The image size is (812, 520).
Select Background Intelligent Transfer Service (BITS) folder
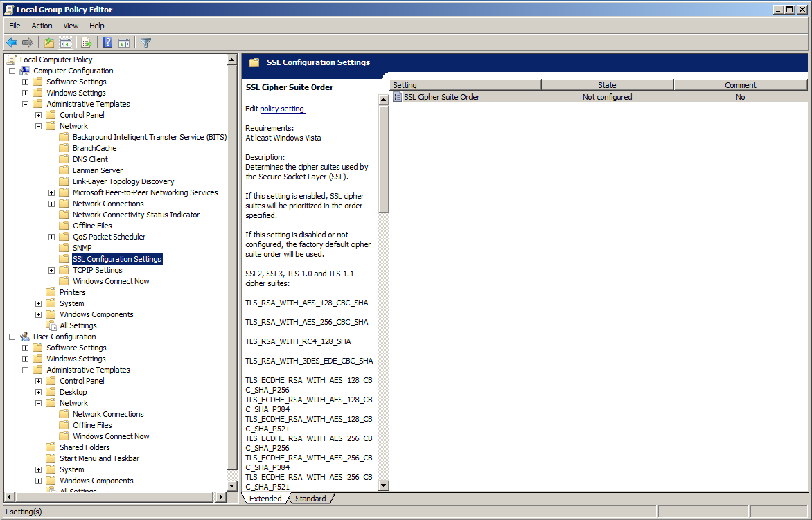149,137
